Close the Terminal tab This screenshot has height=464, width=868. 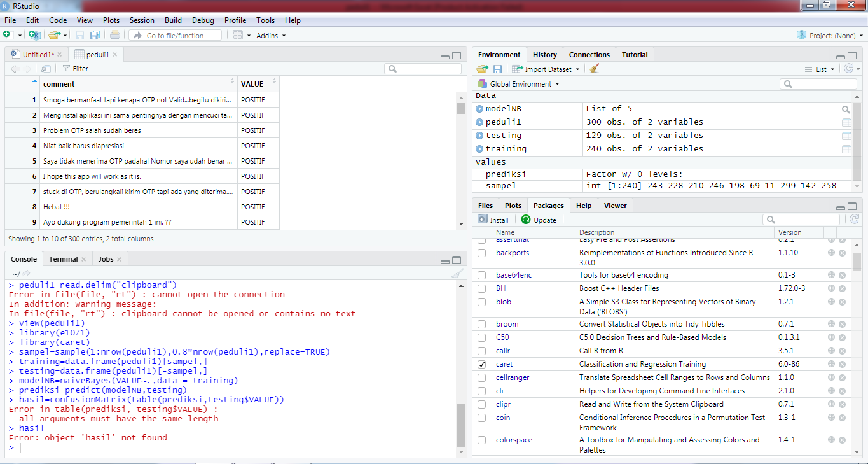(84, 259)
